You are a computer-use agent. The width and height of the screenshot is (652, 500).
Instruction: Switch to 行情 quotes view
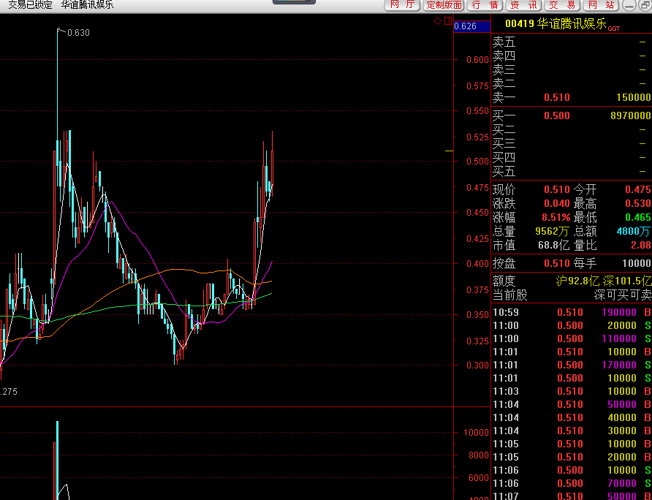[485, 5]
